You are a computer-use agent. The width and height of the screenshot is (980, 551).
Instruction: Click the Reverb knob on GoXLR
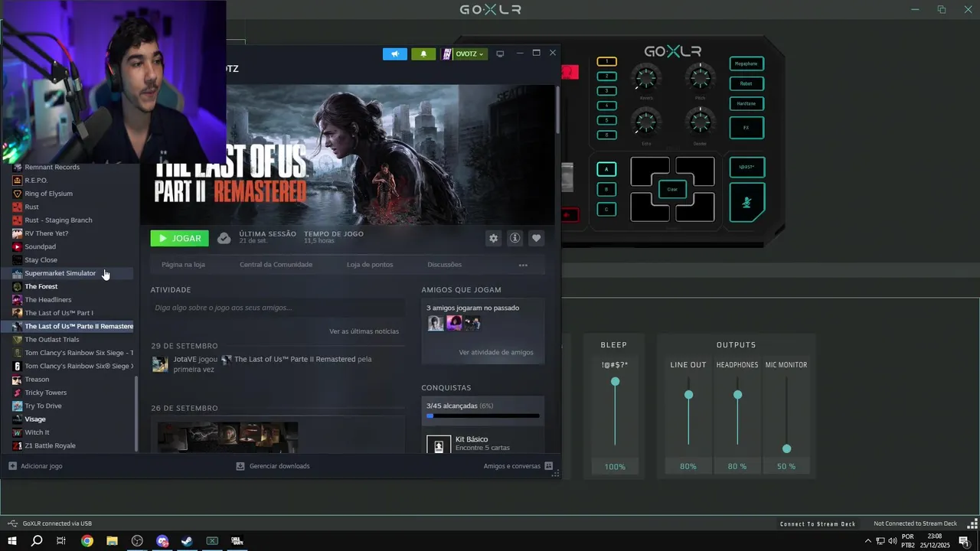[x=646, y=77]
